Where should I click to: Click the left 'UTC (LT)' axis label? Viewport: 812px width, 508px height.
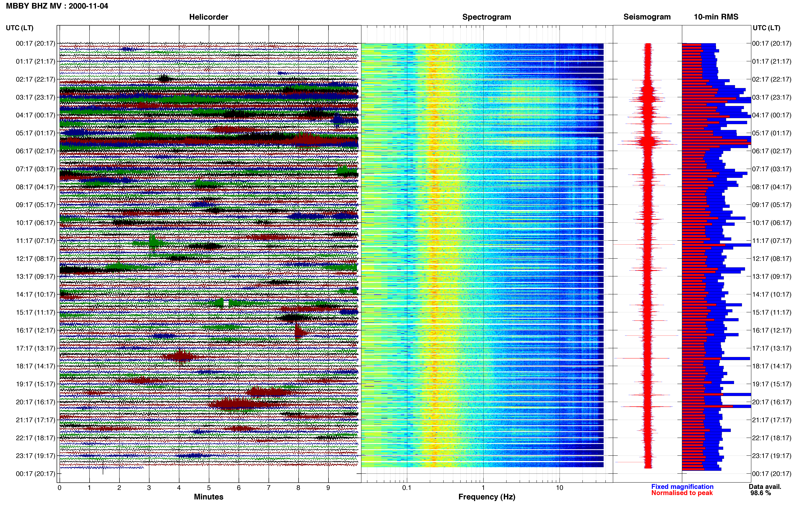(20, 28)
